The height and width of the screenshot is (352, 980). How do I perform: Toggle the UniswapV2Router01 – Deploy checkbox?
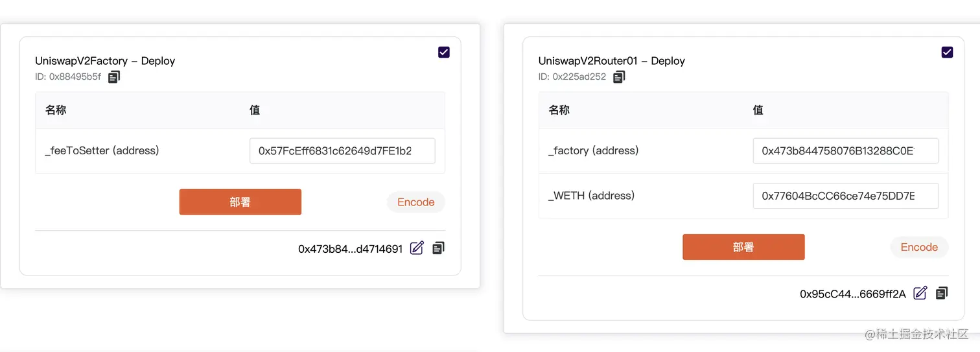pyautogui.click(x=947, y=53)
